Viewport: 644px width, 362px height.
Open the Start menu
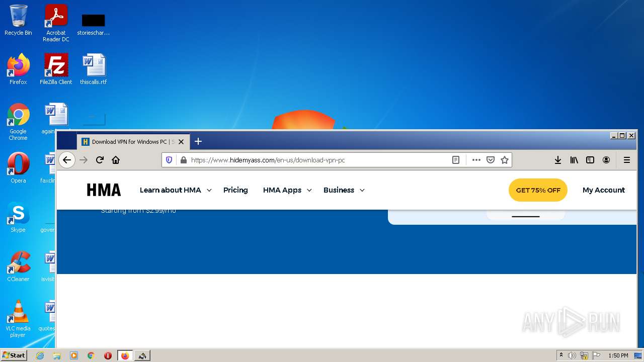pos(14,355)
